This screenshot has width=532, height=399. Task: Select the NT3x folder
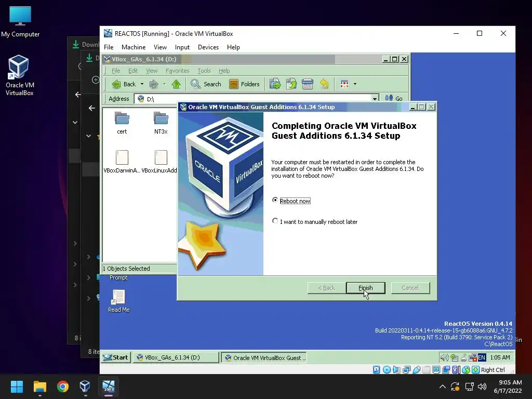[x=161, y=123]
